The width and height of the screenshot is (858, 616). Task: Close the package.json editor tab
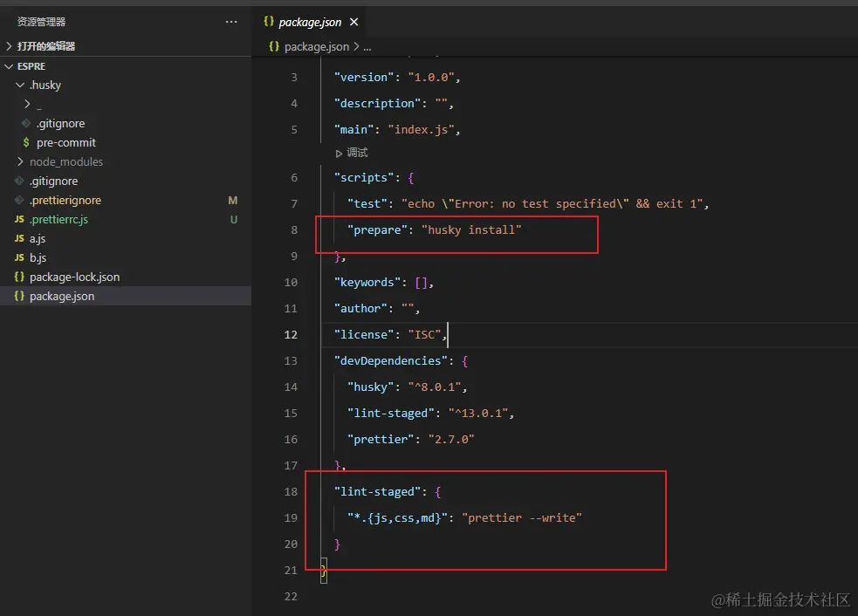(x=354, y=22)
